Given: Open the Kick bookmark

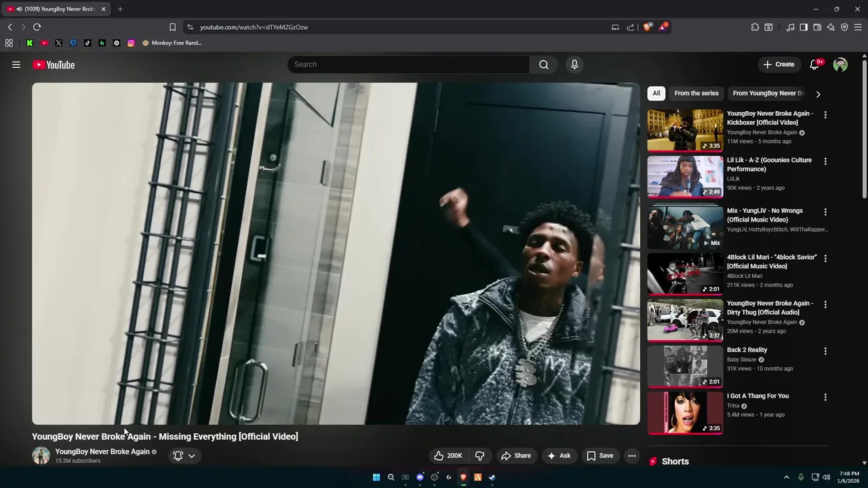Looking at the screenshot, I should pyautogui.click(x=30, y=43).
